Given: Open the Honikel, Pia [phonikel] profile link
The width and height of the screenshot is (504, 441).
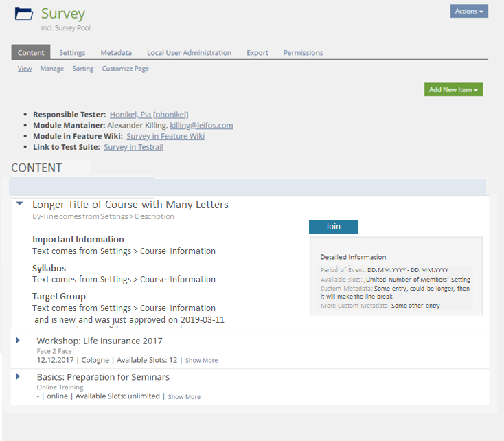Looking at the screenshot, I should click(149, 115).
